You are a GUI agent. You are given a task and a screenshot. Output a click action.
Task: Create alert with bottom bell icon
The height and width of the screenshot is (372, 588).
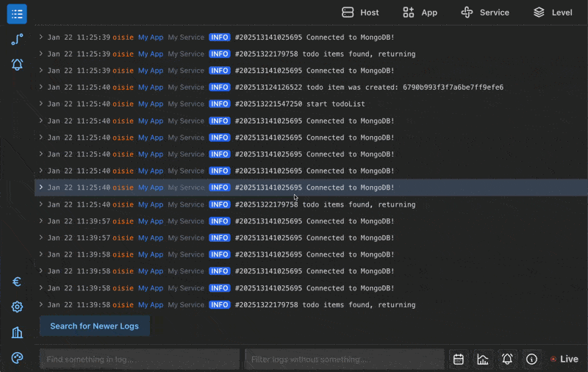coord(507,360)
